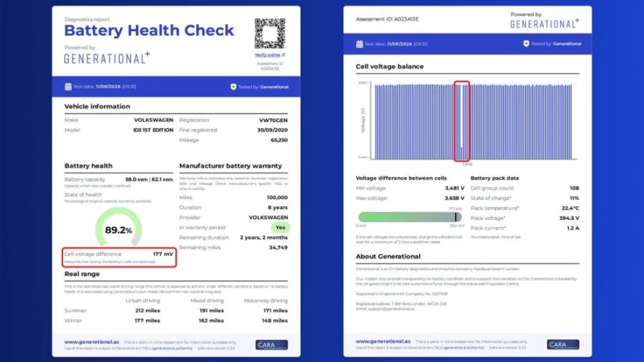Select the Min voltage value 3.481 V
The width and height of the screenshot is (644, 362).
[x=454, y=188]
